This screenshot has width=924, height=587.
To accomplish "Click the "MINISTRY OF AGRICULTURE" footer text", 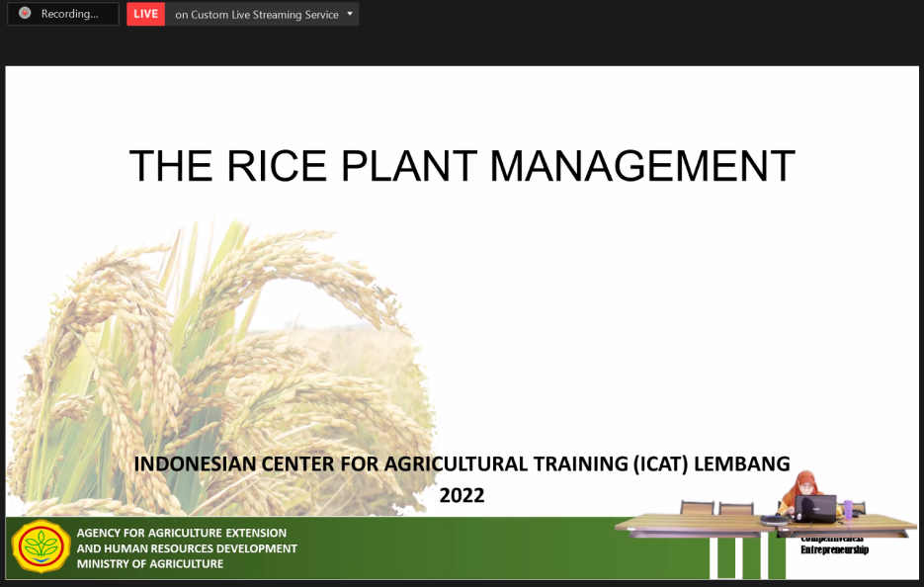I will [x=150, y=564].
